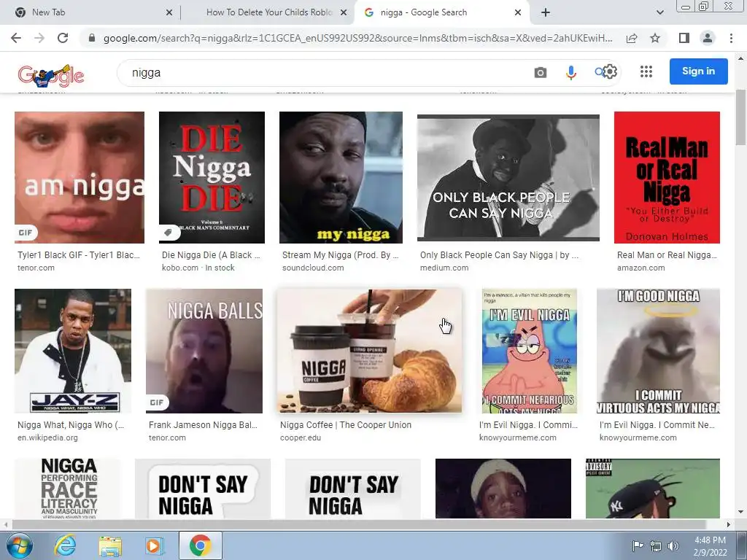Screen dimensions: 747x560
Task: Click the GIF badge on Tyler1 thumbnail
Action: coord(26,233)
